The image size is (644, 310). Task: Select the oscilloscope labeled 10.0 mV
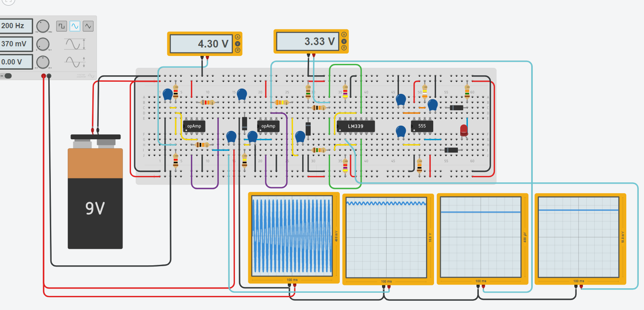580,239
